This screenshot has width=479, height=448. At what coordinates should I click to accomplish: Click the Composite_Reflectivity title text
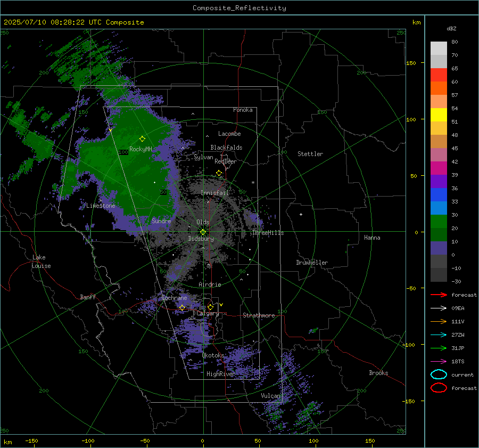click(240, 8)
